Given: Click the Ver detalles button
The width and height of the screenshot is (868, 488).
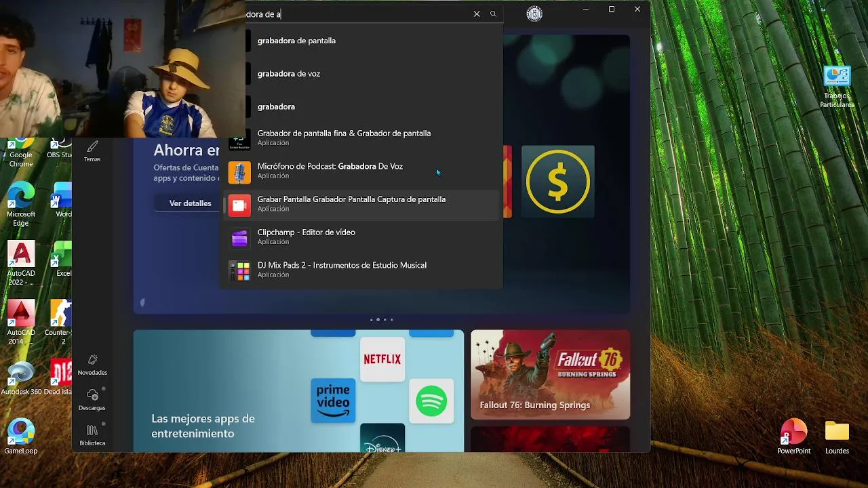Looking at the screenshot, I should [190, 203].
